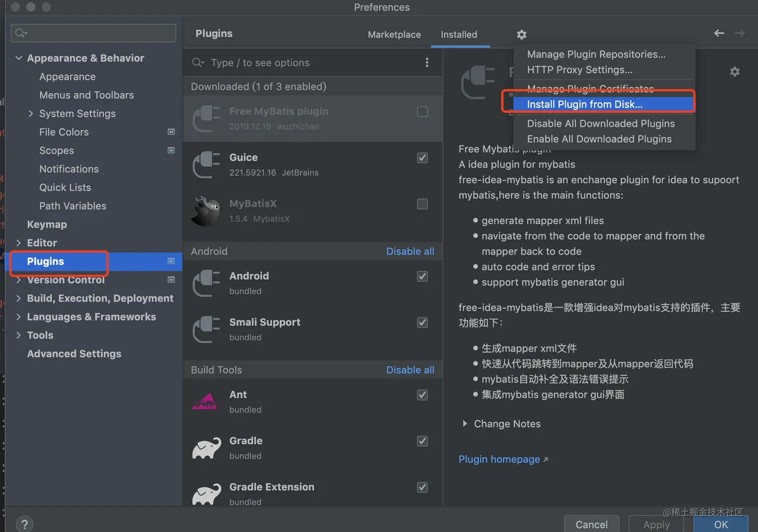Open Keymap settings page

point(47,224)
